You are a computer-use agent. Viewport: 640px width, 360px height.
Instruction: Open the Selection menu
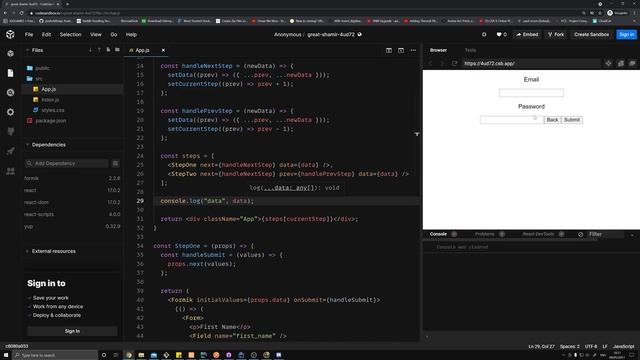71,35
